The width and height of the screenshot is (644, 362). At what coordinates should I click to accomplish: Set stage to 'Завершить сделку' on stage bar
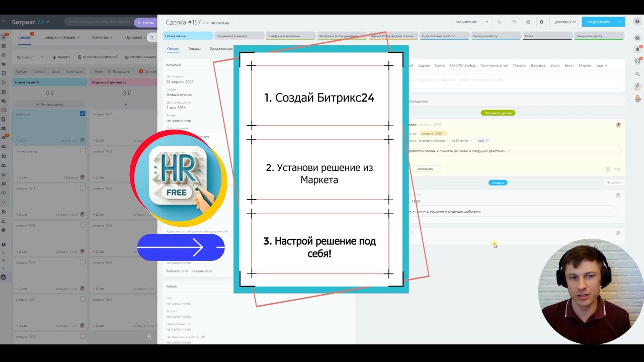(x=599, y=36)
